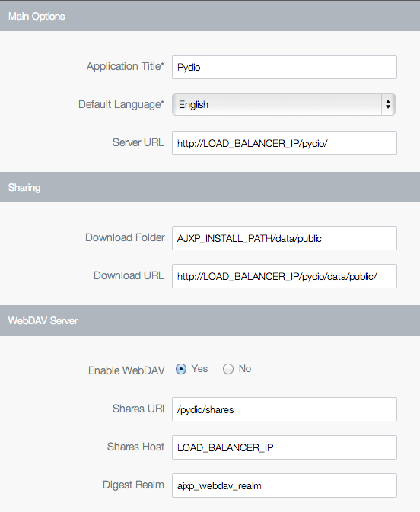Click the Server URL text field

[285, 143]
